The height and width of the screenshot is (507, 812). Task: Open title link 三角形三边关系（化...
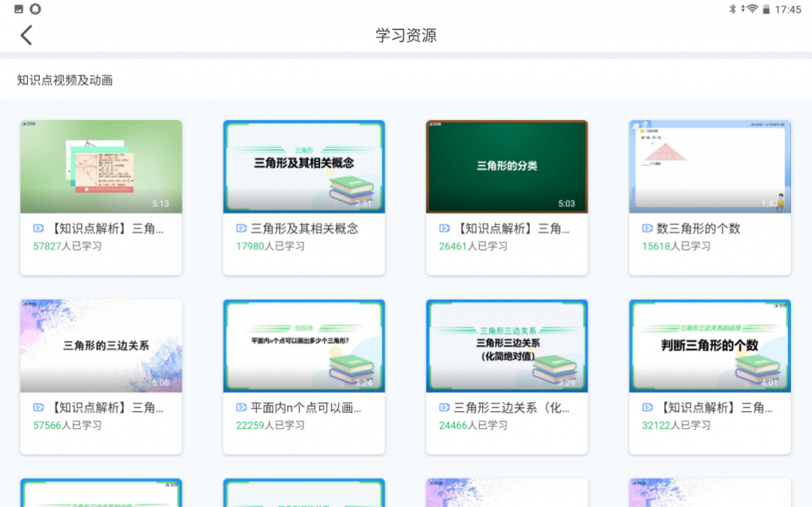pyautogui.click(x=512, y=408)
